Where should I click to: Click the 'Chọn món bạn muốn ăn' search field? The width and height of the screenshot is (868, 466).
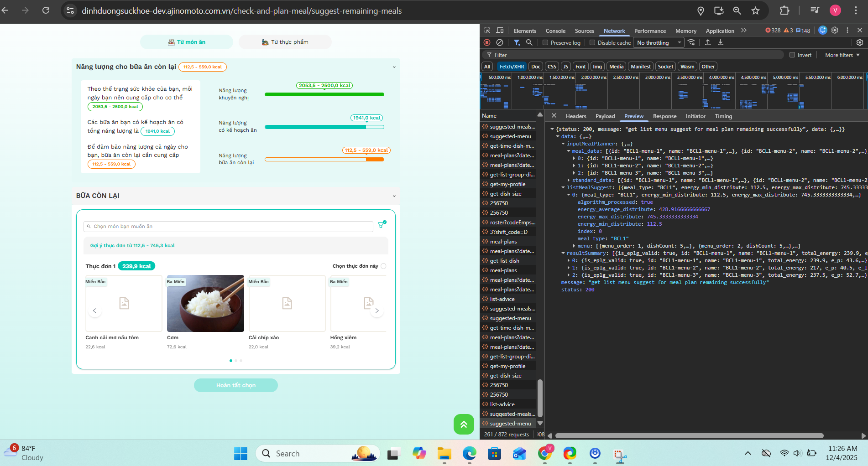[x=228, y=227]
